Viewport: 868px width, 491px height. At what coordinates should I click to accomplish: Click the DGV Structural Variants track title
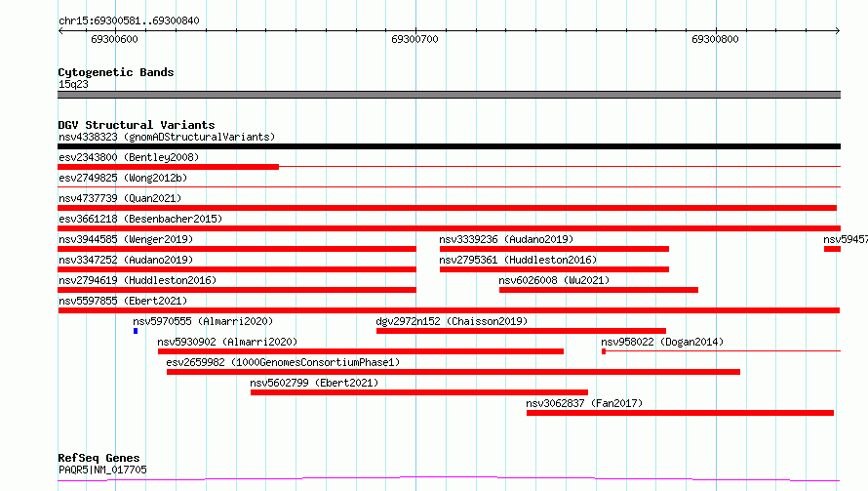tap(137, 125)
